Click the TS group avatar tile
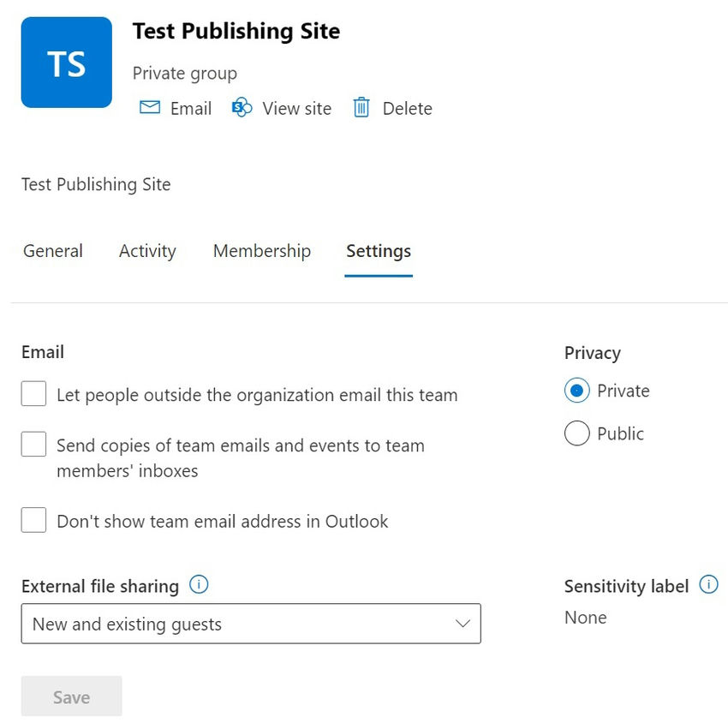 67,63
